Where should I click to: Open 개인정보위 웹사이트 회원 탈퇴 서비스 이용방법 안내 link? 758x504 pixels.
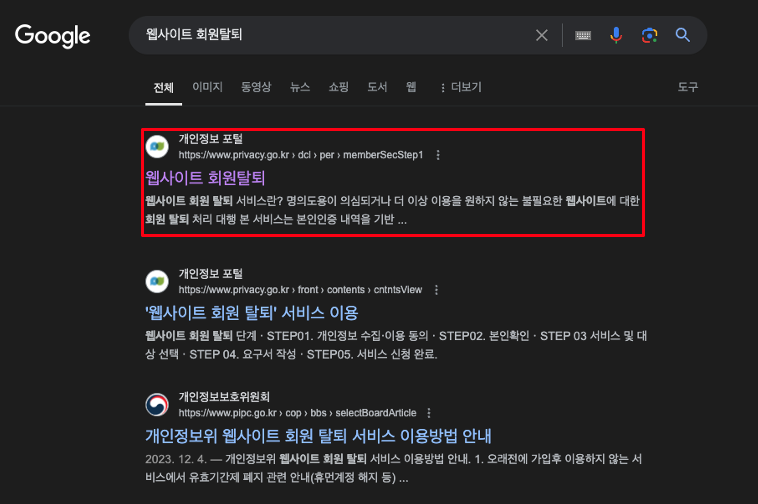click(x=318, y=436)
